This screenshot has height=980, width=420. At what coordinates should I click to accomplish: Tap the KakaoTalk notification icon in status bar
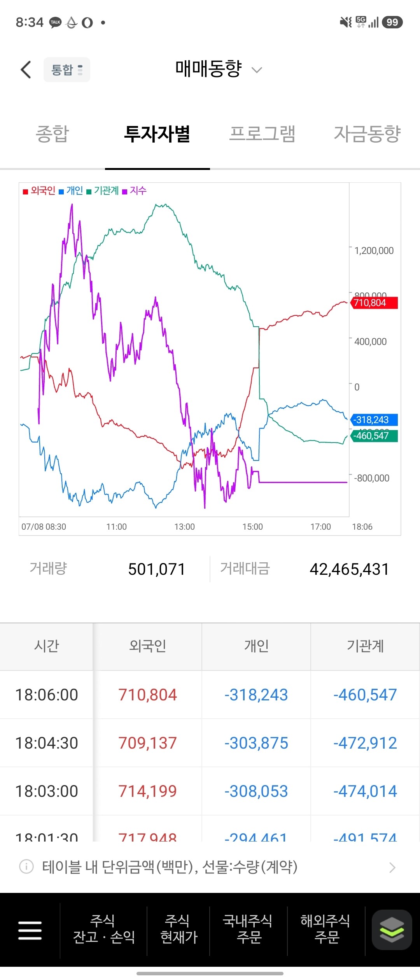[56, 23]
